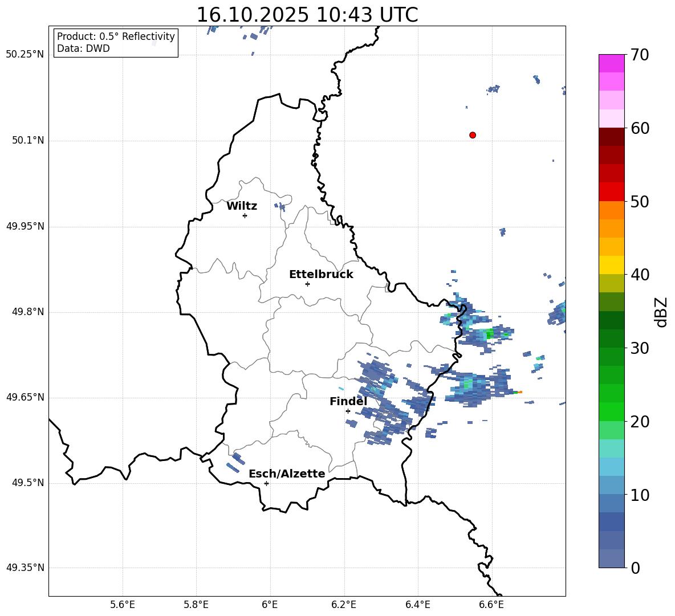Click the bright green 20-22 dBZ colorbar segment
Screen dimensions: 675x616
point(611,411)
